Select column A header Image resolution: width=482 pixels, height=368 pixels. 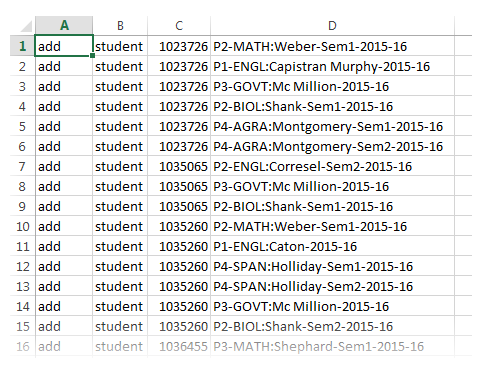coord(64,25)
